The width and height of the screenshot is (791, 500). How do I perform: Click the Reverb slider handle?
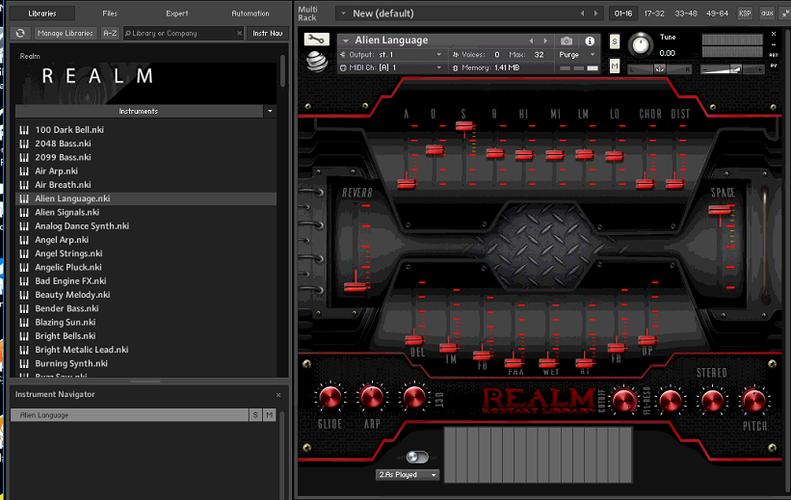[x=352, y=287]
